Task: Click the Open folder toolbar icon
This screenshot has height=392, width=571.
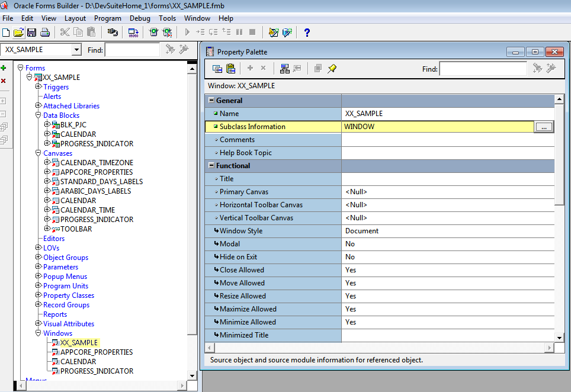Action: (x=18, y=32)
